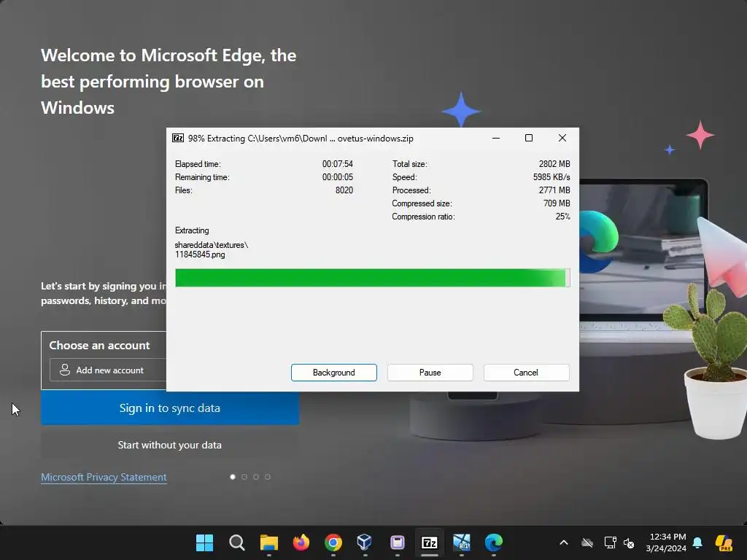Click the file name 11845845.png
The width and height of the screenshot is (747, 560).
(200, 254)
